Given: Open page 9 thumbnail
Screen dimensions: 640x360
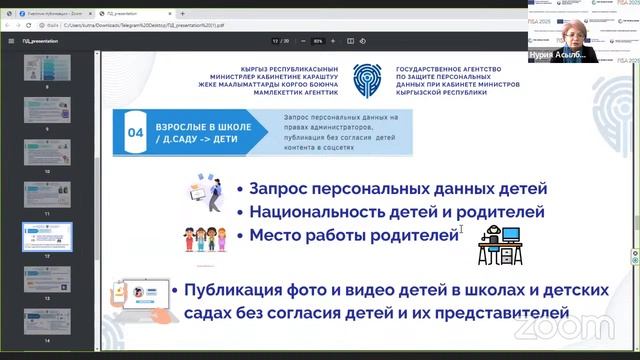Looking at the screenshot, I should (x=47, y=110).
